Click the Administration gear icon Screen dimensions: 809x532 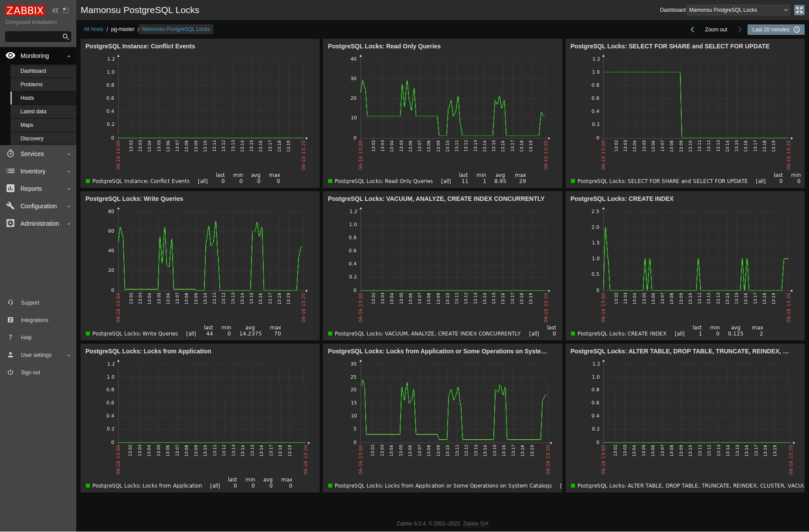tap(10, 223)
